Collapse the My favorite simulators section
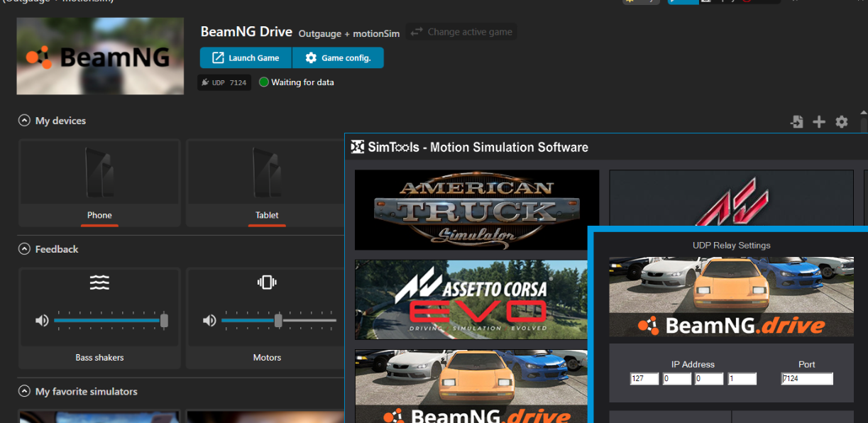The image size is (868, 423). [24, 391]
